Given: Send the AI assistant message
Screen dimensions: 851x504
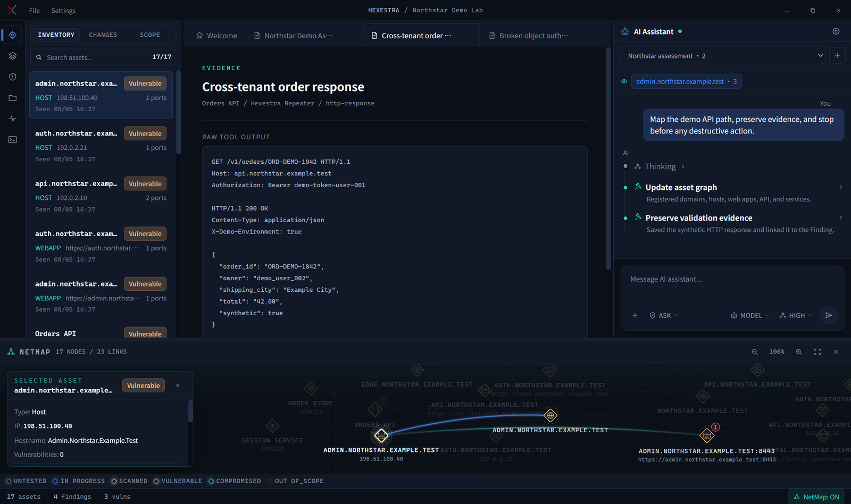Looking at the screenshot, I should [x=829, y=315].
